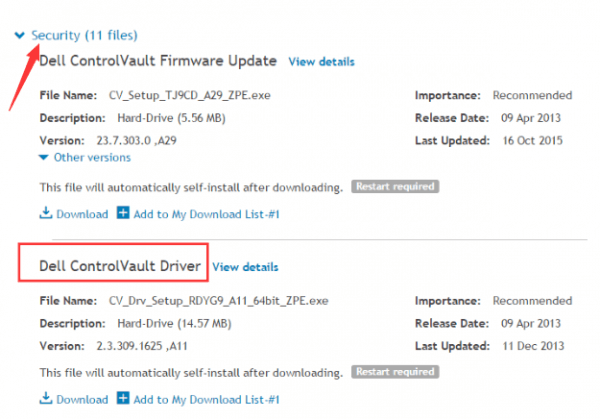Select the Restart required badge for Firmware Update

[395, 186]
